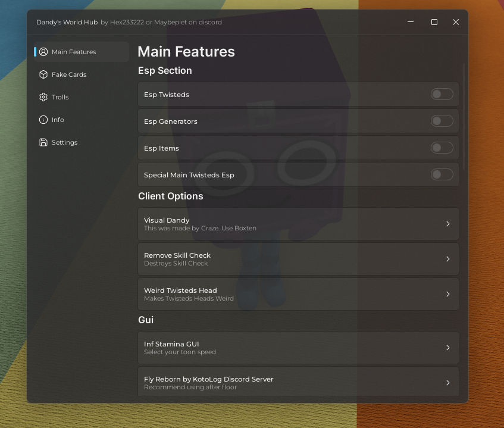Image resolution: width=504 pixels, height=428 pixels.
Task: Select the Info tab
Action: pos(82,120)
